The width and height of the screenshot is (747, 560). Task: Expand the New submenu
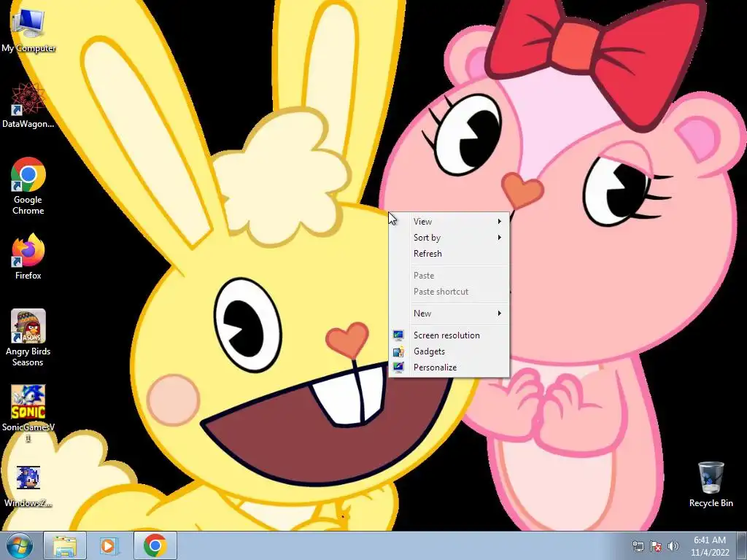pyautogui.click(x=449, y=314)
